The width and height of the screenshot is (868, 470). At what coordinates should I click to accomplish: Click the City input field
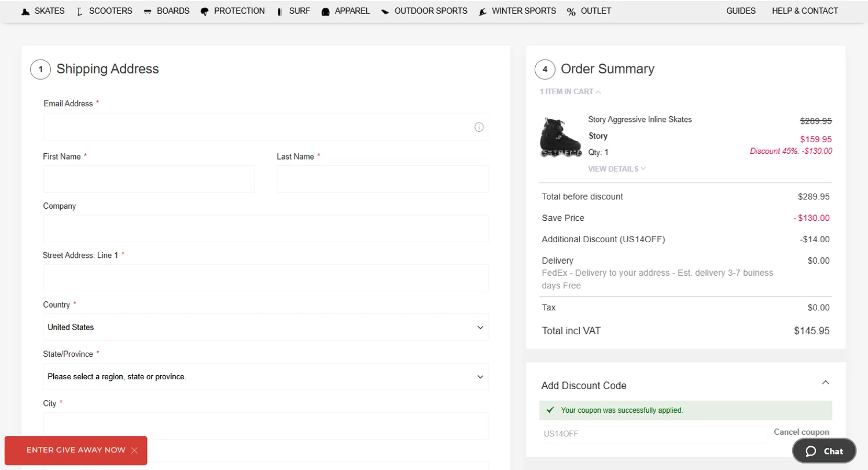tap(266, 426)
